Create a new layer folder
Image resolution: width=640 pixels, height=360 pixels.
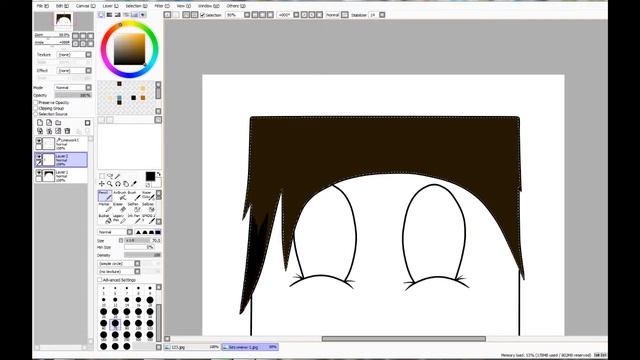[x=58, y=122]
